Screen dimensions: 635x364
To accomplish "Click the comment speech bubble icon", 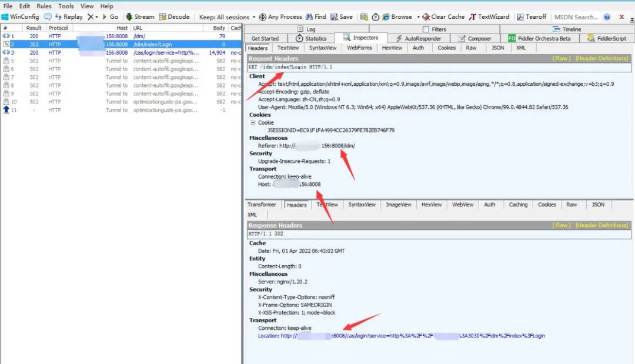I will tap(48, 16).
